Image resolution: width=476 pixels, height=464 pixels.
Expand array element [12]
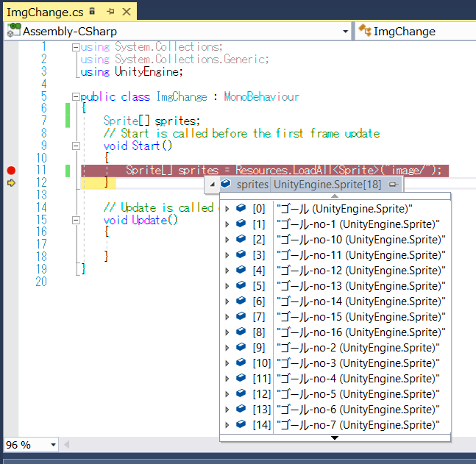click(x=227, y=394)
